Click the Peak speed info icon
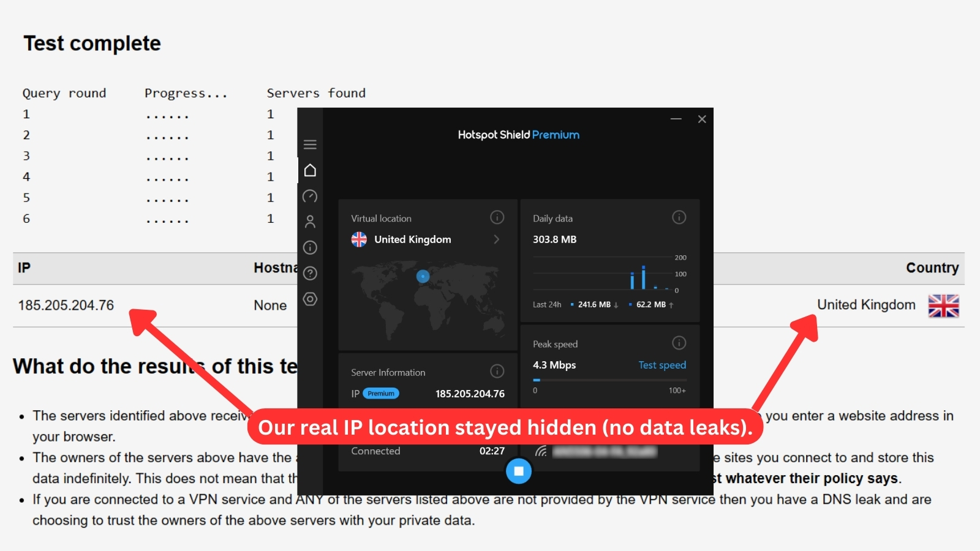 679,343
